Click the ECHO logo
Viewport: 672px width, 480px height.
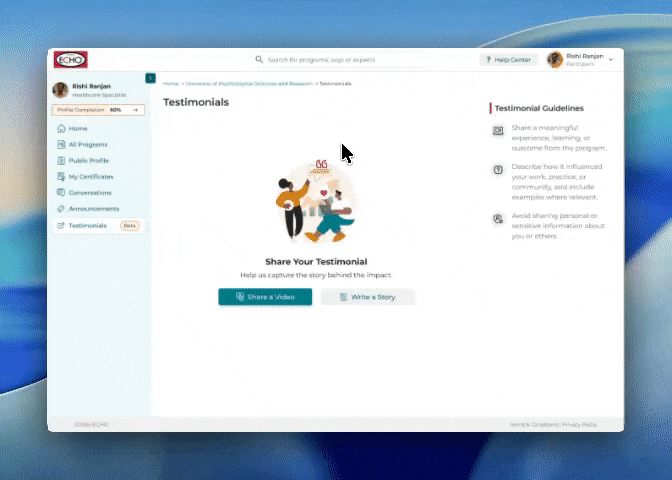[x=71, y=60]
